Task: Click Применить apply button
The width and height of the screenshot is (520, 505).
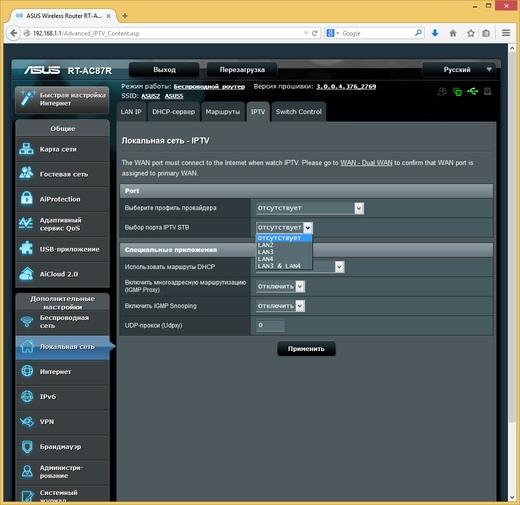Action: pos(306,349)
